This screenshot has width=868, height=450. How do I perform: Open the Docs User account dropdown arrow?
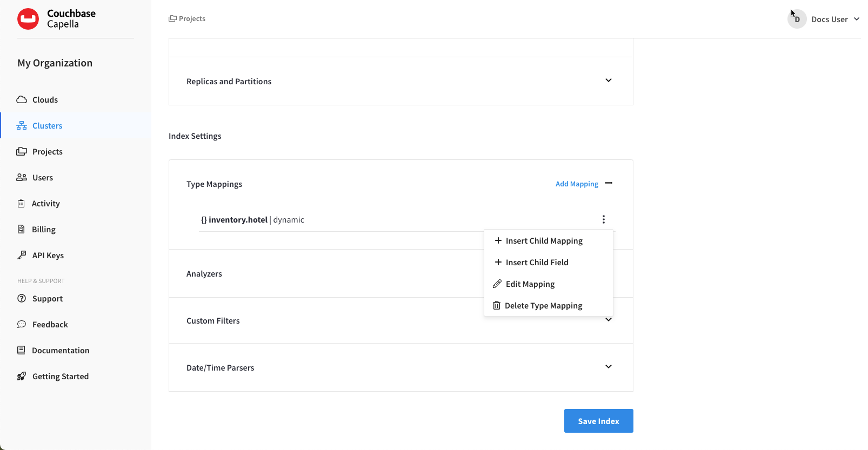pyautogui.click(x=857, y=19)
